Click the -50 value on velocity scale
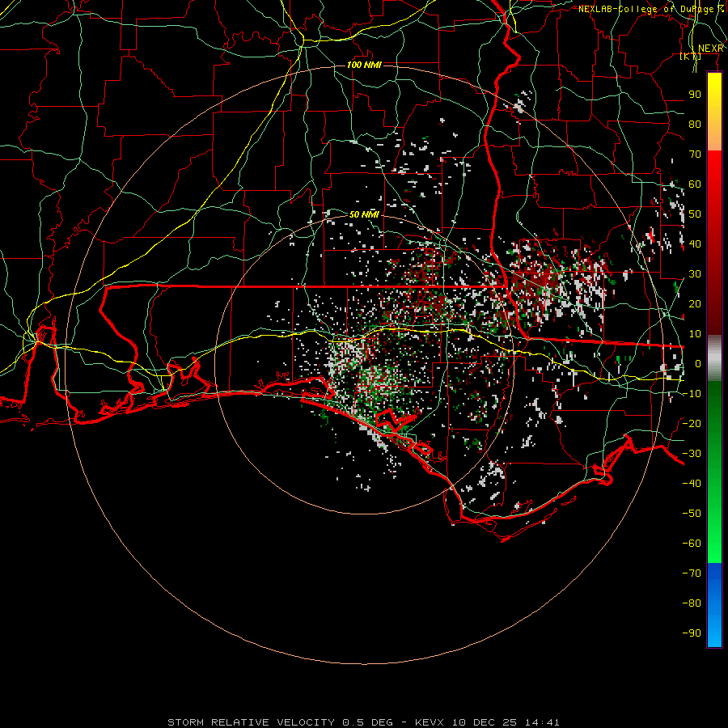This screenshot has height=728, width=728. pos(692,513)
